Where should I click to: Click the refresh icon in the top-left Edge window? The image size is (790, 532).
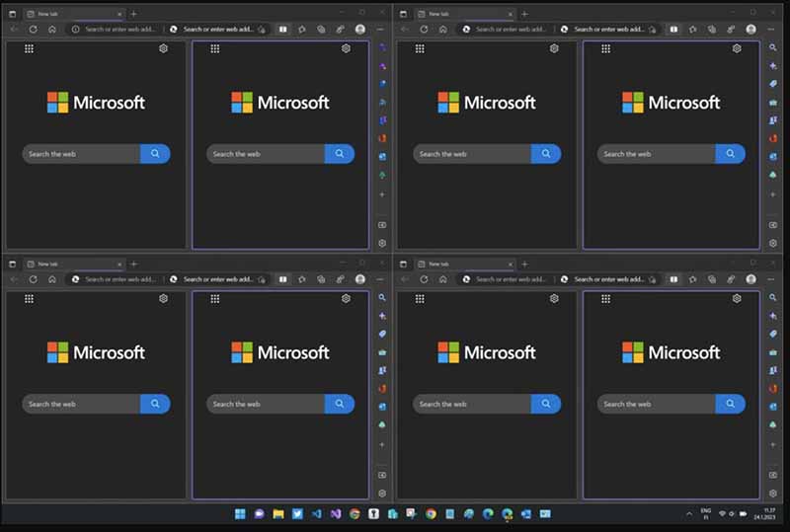pos(34,30)
